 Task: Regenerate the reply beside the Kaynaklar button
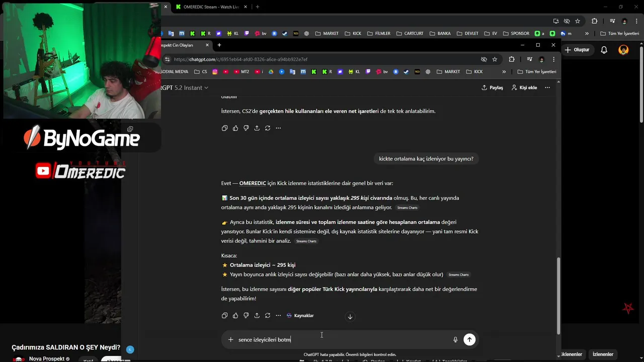[x=268, y=316]
